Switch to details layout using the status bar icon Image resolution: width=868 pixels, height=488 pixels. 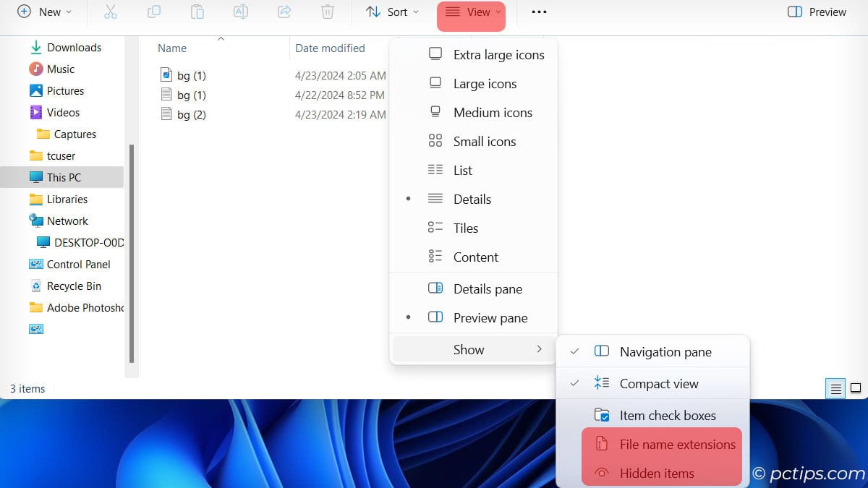click(835, 388)
